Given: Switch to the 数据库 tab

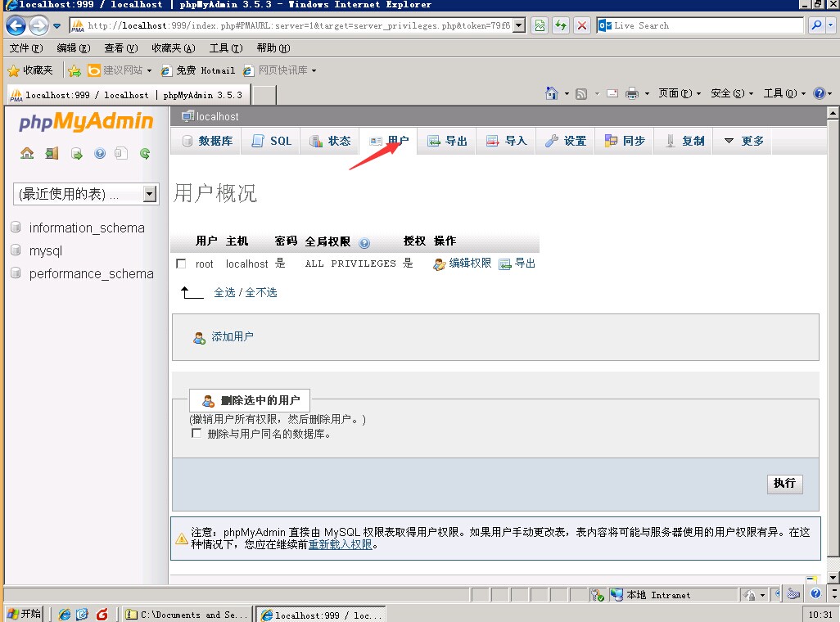Looking at the screenshot, I should [x=207, y=141].
